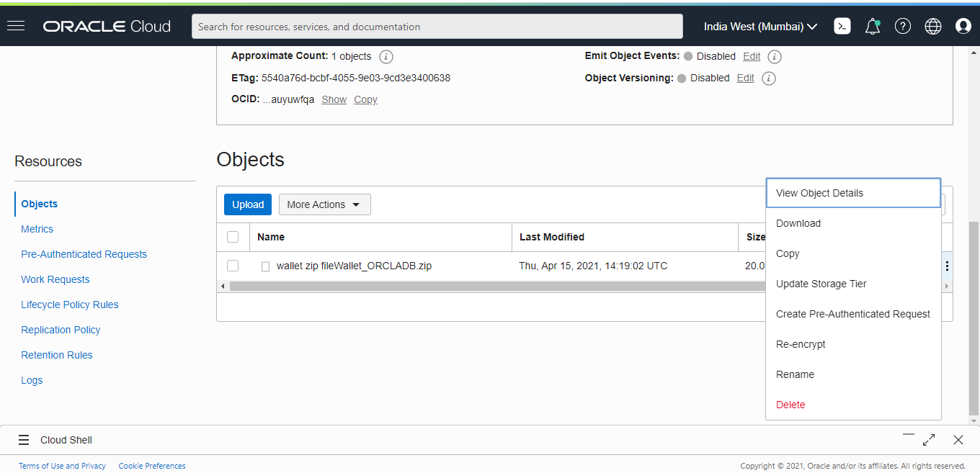Screen dimensions: 980x473
Task: Open the notifications bell
Action: tap(873, 27)
